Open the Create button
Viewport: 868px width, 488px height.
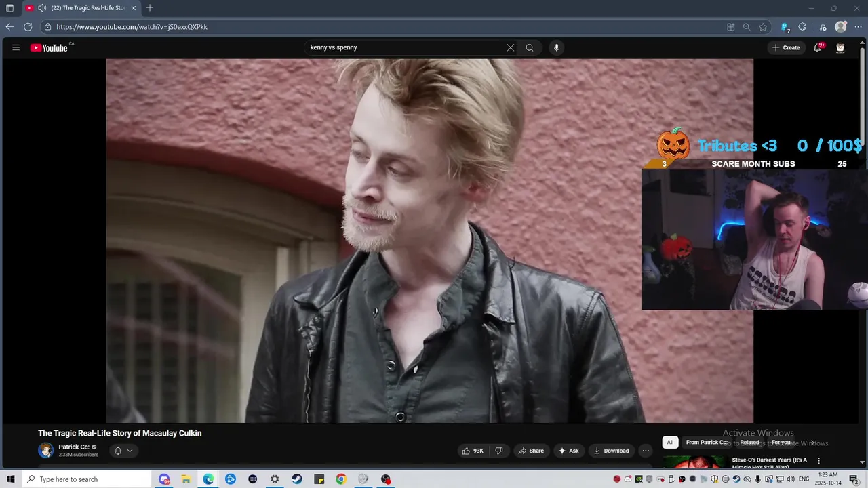(x=786, y=47)
